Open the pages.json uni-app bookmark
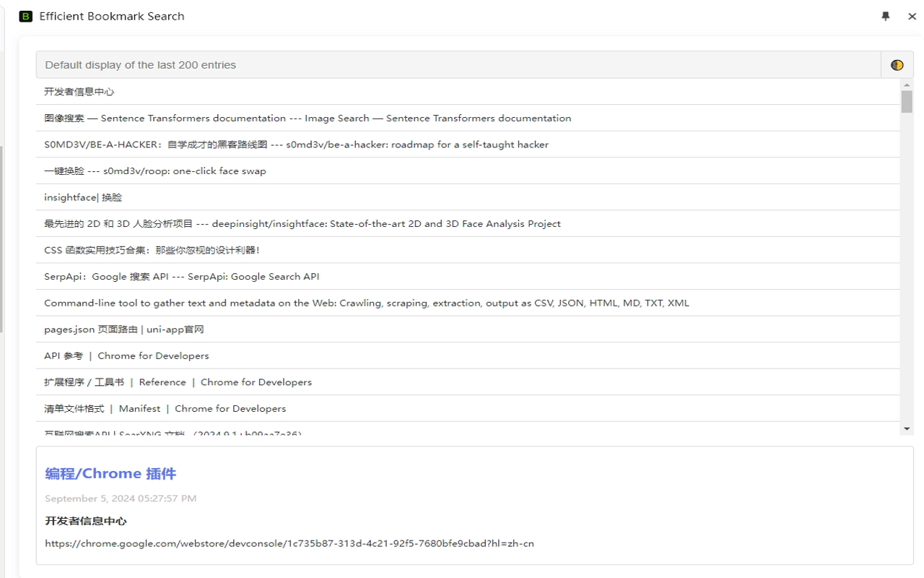This screenshot has height=578, width=924. click(x=124, y=329)
